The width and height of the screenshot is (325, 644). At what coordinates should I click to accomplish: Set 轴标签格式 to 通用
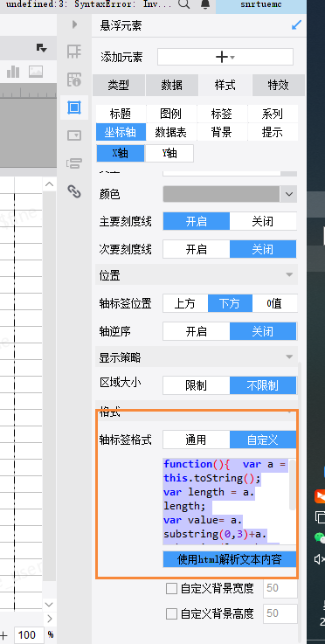(197, 440)
